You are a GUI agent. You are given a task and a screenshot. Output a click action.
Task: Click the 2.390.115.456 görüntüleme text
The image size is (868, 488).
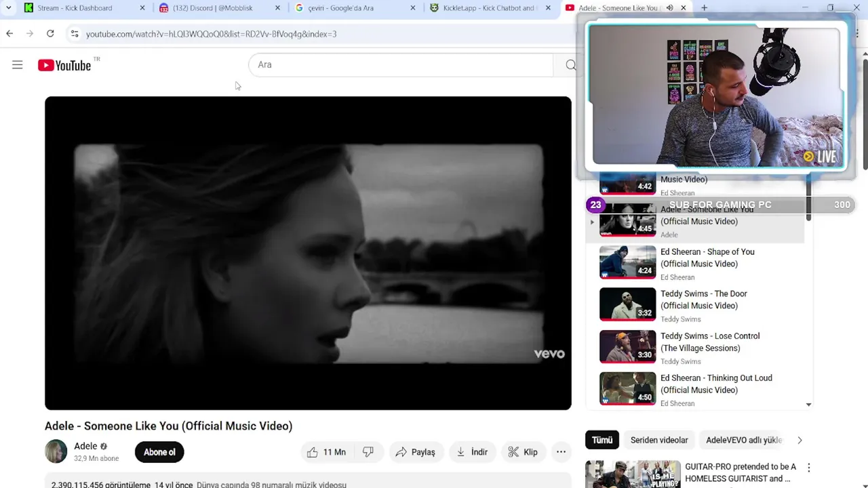[x=101, y=484]
